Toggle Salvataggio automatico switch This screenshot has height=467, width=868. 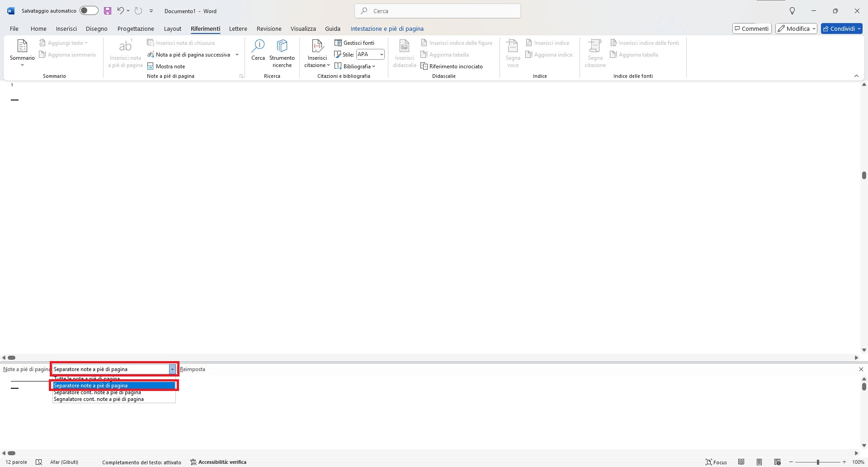tap(89, 11)
